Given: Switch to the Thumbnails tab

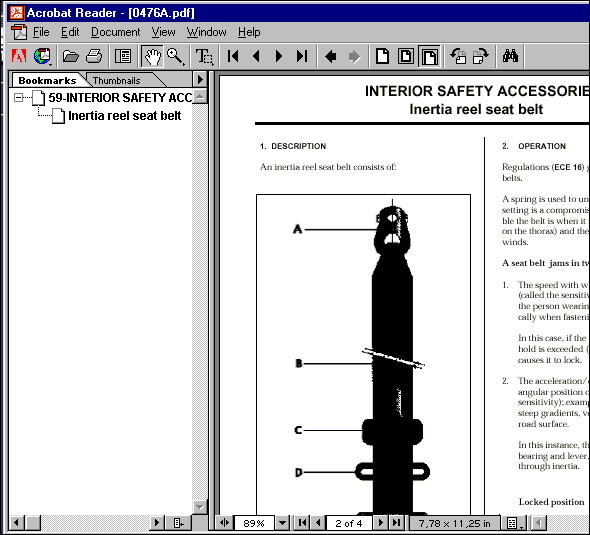Looking at the screenshot, I should (x=116, y=80).
